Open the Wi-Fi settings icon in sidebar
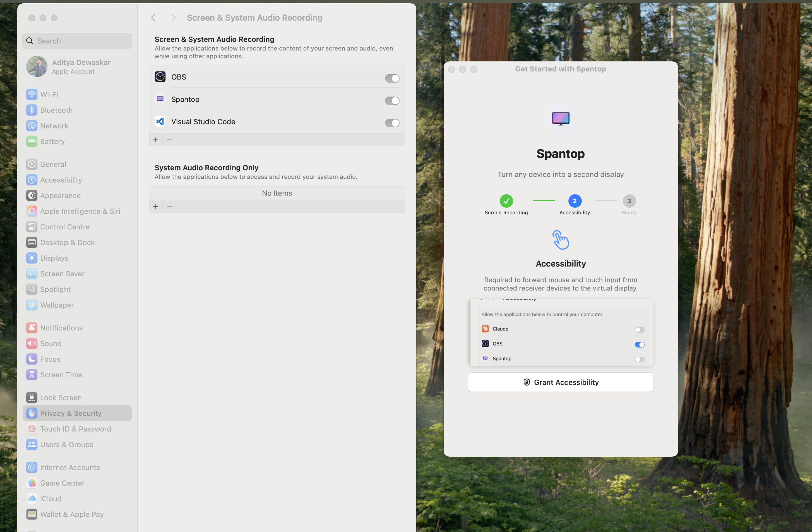The image size is (812, 532). pos(32,95)
